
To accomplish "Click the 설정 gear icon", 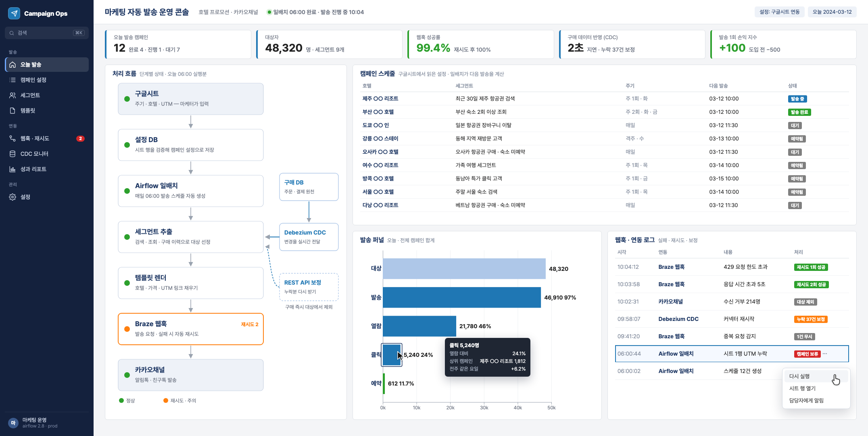I will click(x=13, y=197).
